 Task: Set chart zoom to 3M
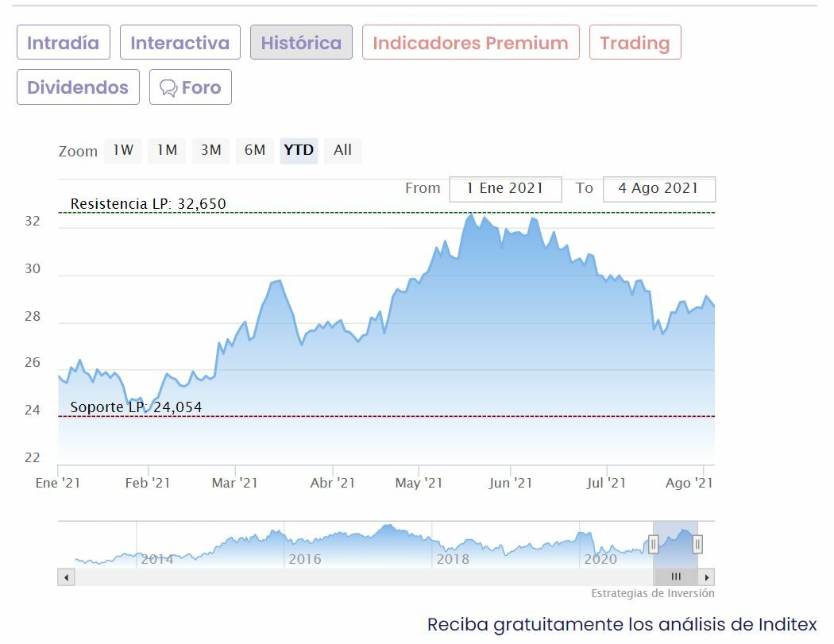(210, 150)
